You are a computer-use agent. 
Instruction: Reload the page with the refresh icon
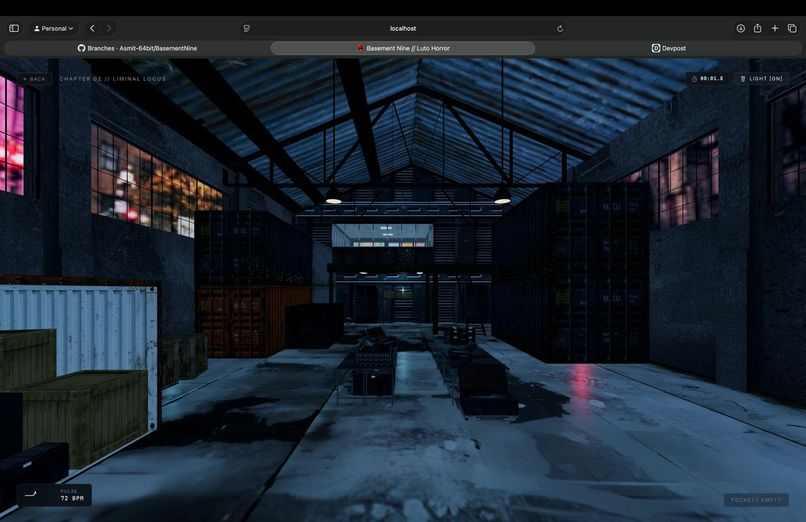(560, 29)
